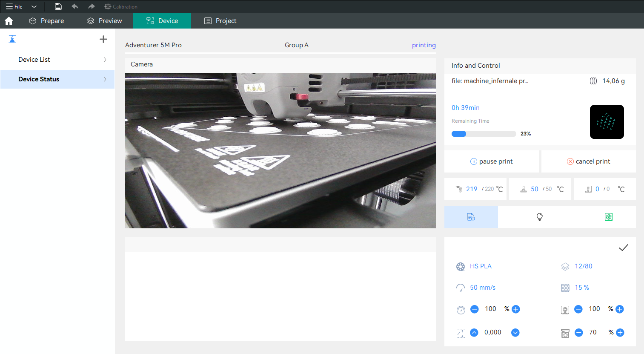This screenshot has height=354, width=644.
Task: Click the layers stack icon
Action: 565,267
